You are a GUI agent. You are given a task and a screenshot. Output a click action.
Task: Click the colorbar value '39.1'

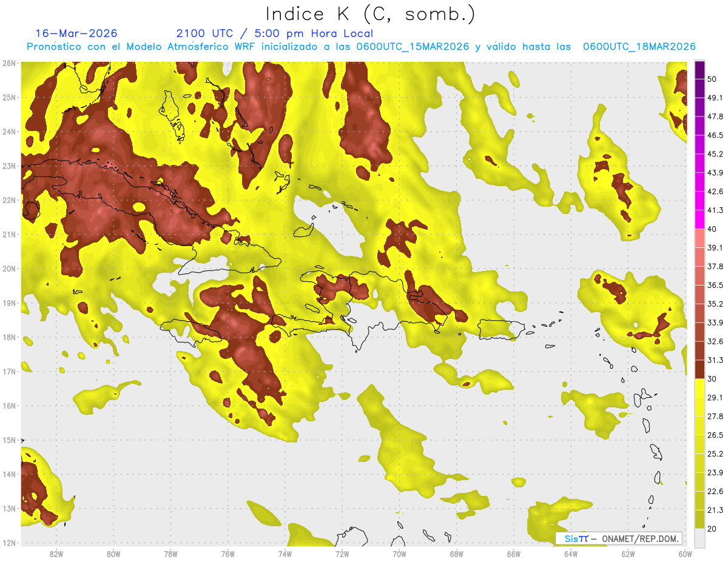715,247
